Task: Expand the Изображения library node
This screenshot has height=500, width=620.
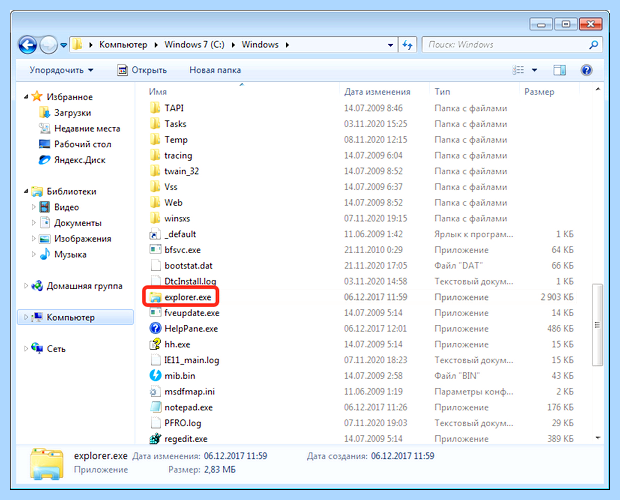Action: pyautogui.click(x=34, y=238)
